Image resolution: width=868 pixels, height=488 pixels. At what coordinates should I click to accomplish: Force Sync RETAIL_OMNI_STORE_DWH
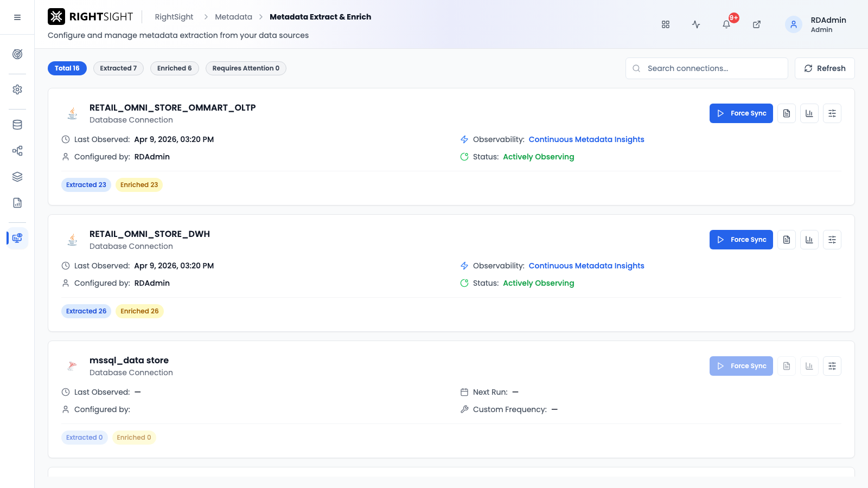[741, 240]
